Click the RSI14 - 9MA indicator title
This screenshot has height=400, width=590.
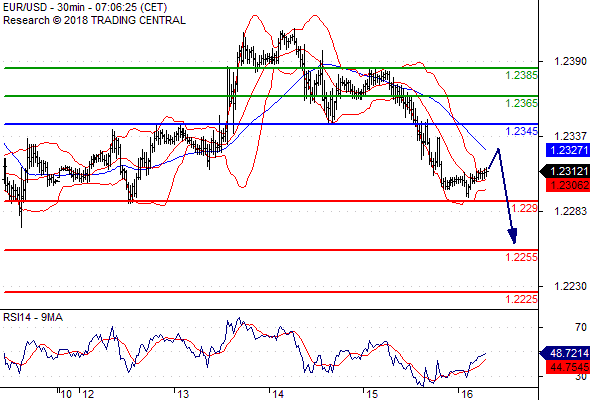click(x=33, y=318)
